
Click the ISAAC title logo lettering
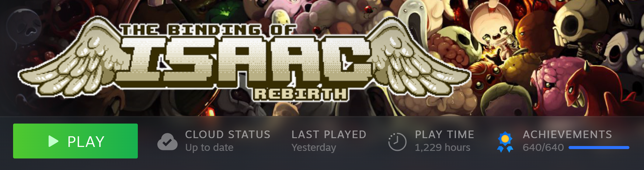246,61
